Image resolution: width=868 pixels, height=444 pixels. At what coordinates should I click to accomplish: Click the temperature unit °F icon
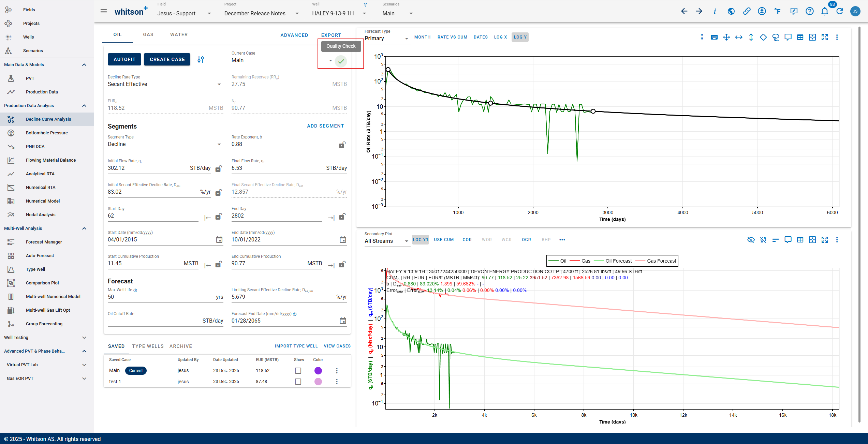click(777, 11)
